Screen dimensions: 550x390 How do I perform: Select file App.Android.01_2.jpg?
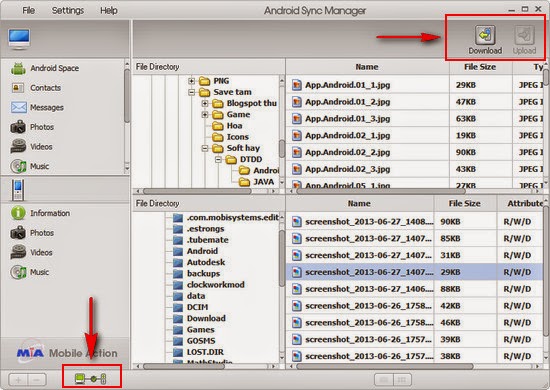click(415, 102)
